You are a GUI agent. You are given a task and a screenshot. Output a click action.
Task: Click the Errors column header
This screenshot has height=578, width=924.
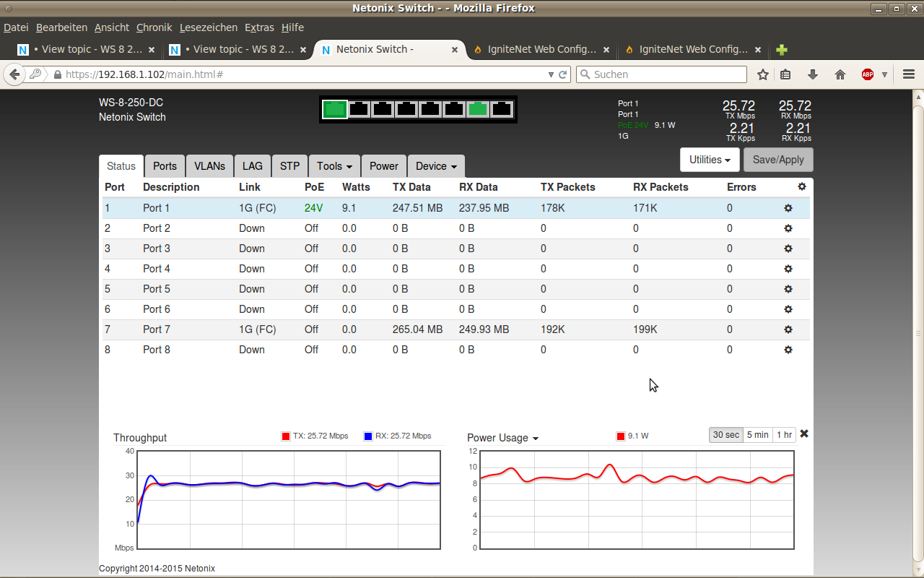coord(741,187)
